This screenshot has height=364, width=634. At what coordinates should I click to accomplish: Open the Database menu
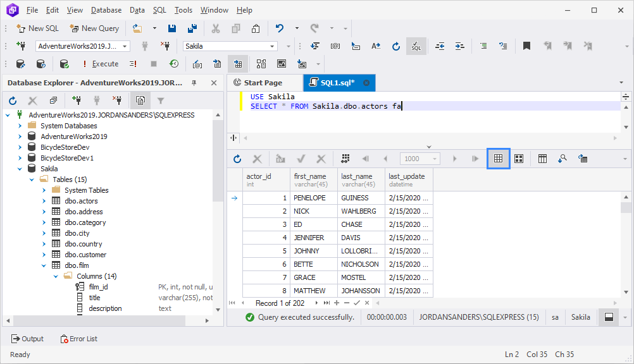click(x=106, y=9)
